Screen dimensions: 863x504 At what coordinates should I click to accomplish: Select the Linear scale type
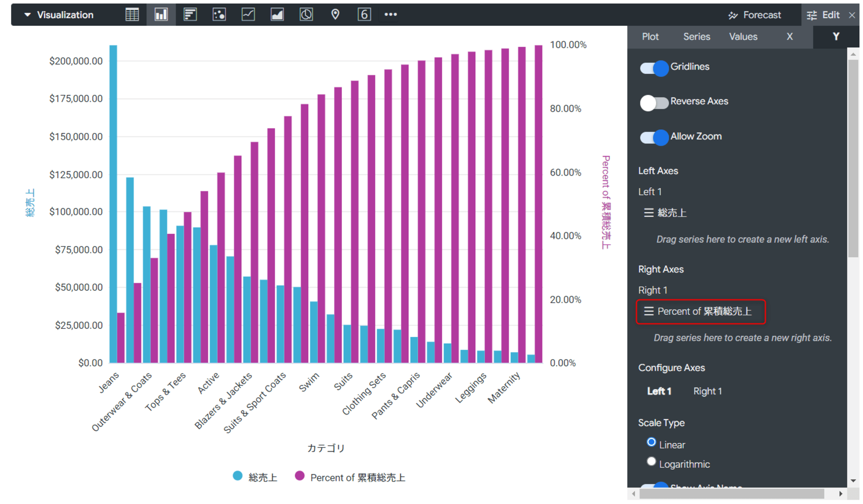(x=652, y=442)
